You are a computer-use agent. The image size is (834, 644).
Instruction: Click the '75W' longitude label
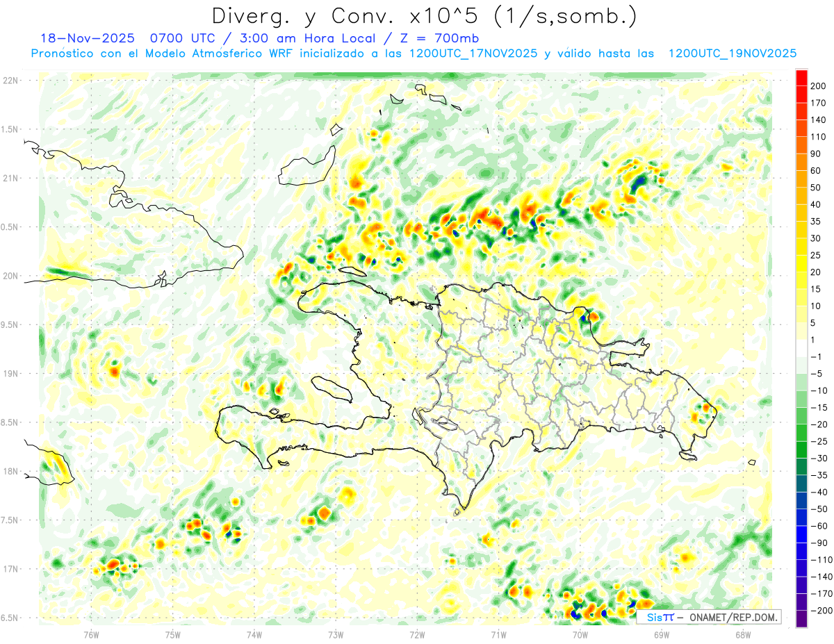coord(173,634)
